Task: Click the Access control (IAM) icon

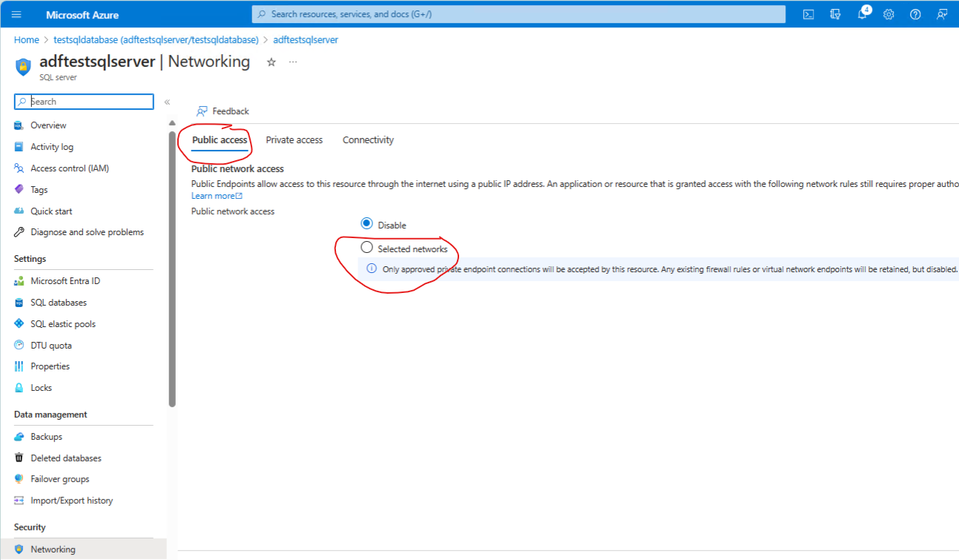Action: click(x=19, y=168)
